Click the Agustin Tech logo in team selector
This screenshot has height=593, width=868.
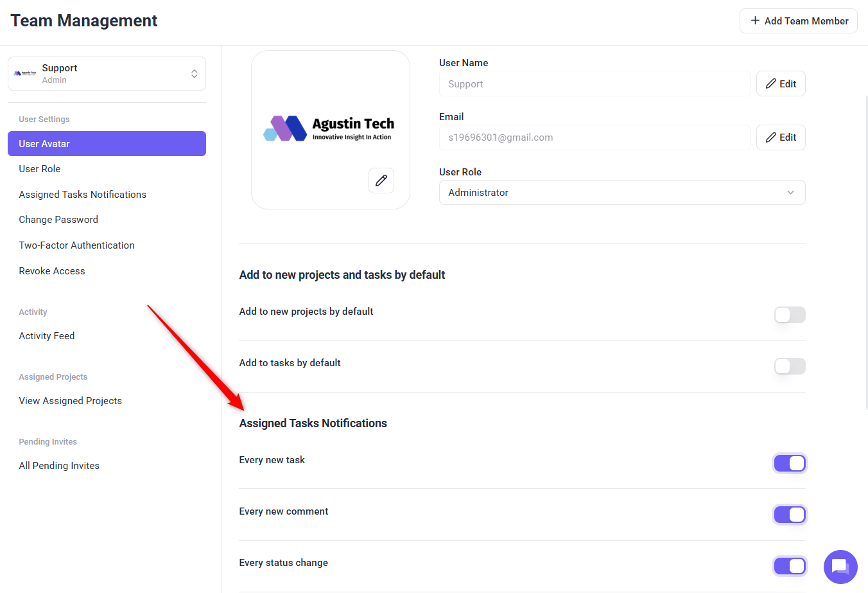coord(25,73)
